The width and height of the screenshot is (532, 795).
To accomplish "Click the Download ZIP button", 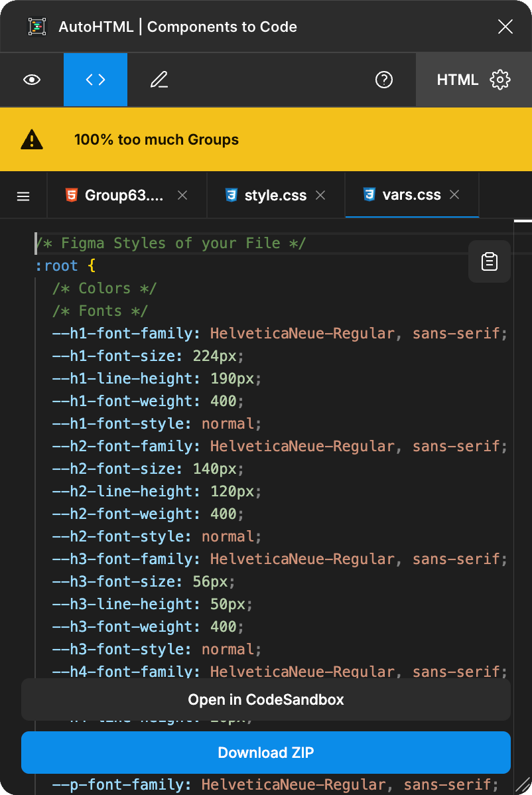I will click(x=266, y=753).
